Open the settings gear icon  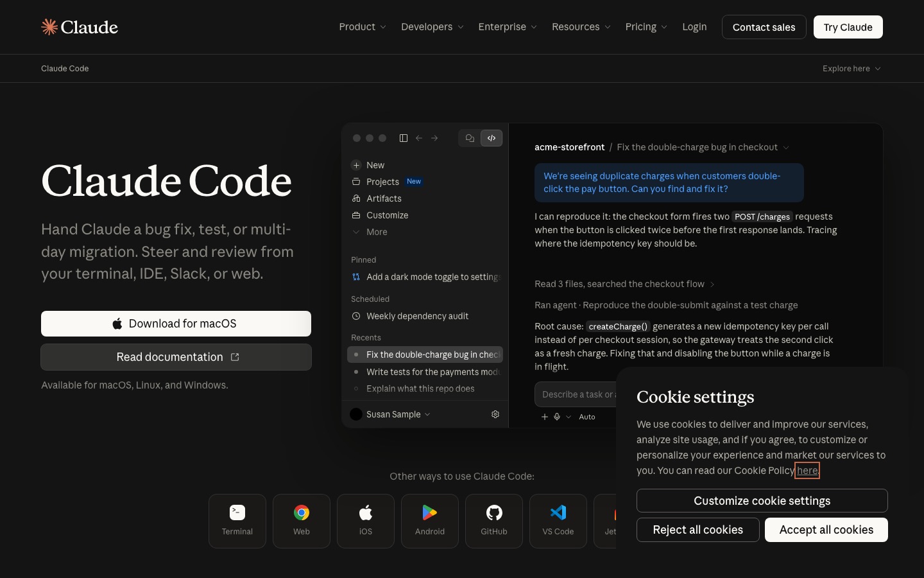coord(495,414)
